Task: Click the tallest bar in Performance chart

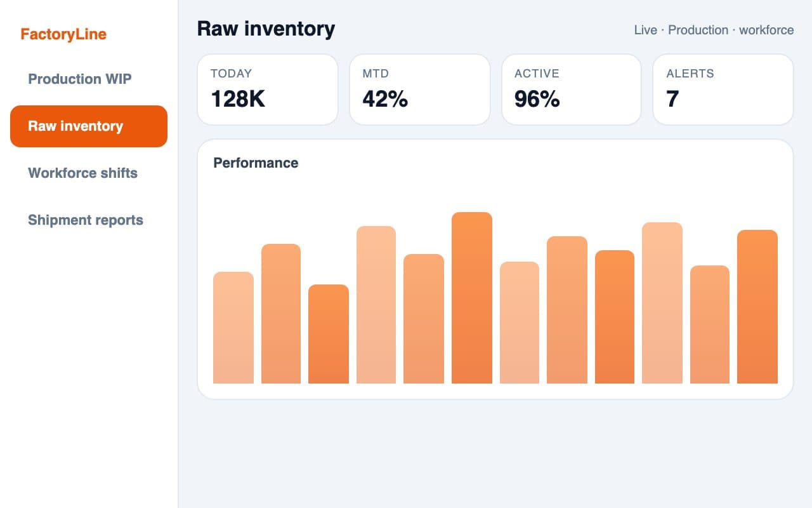Action: tap(472, 298)
